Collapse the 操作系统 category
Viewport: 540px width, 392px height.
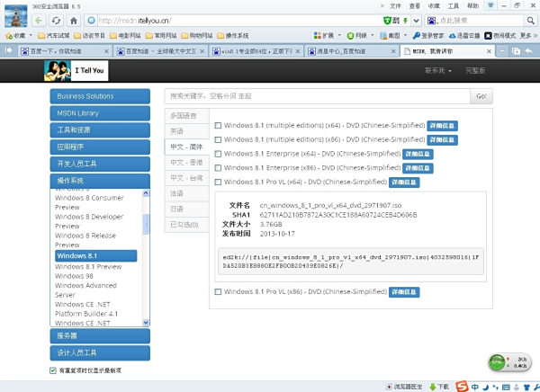[100, 181]
